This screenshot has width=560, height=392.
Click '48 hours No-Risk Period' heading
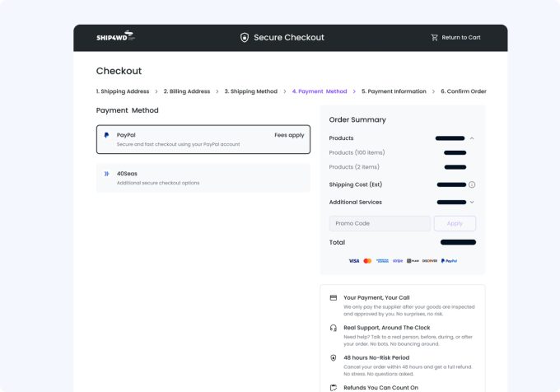[x=376, y=357]
